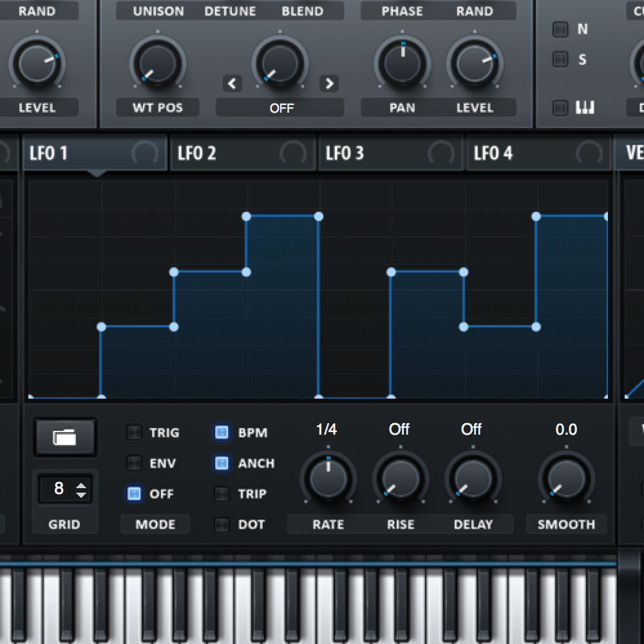The image size is (644, 644).
Task: Switch to the LFO 2 tab
Action: pos(242,153)
